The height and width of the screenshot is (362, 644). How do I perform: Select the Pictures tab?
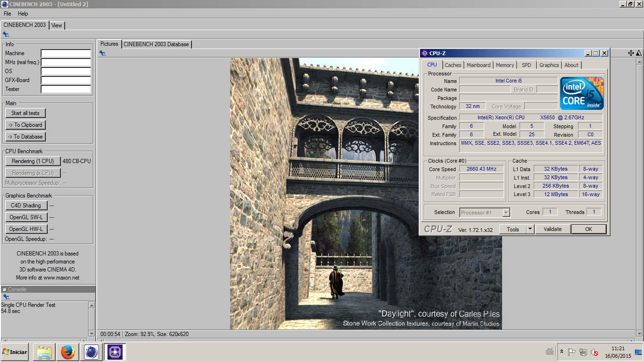[109, 44]
